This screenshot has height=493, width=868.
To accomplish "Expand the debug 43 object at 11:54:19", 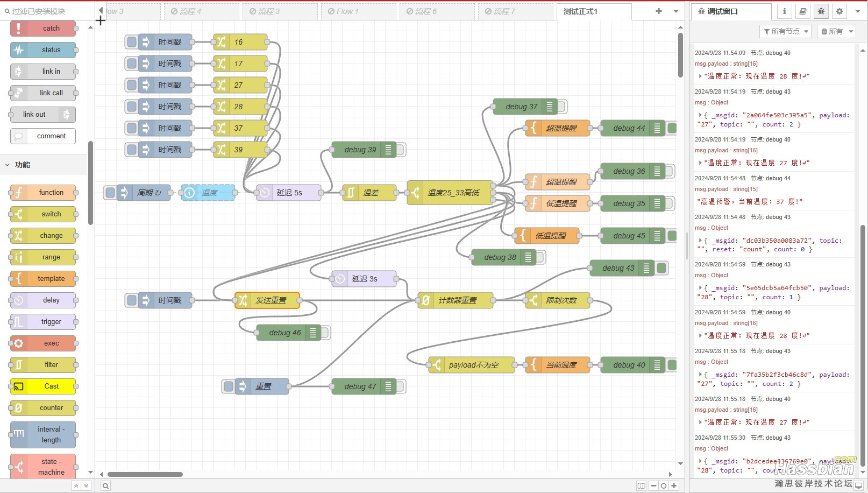I will [x=700, y=115].
